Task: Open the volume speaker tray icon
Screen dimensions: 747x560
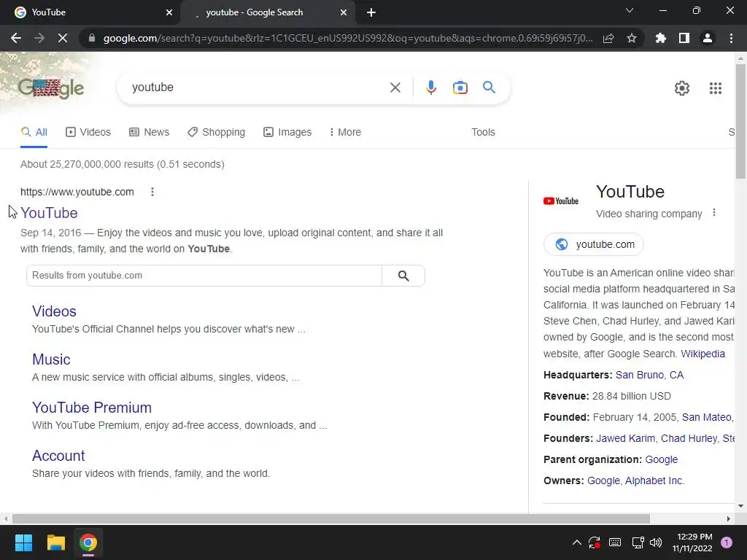Action: 656,542
